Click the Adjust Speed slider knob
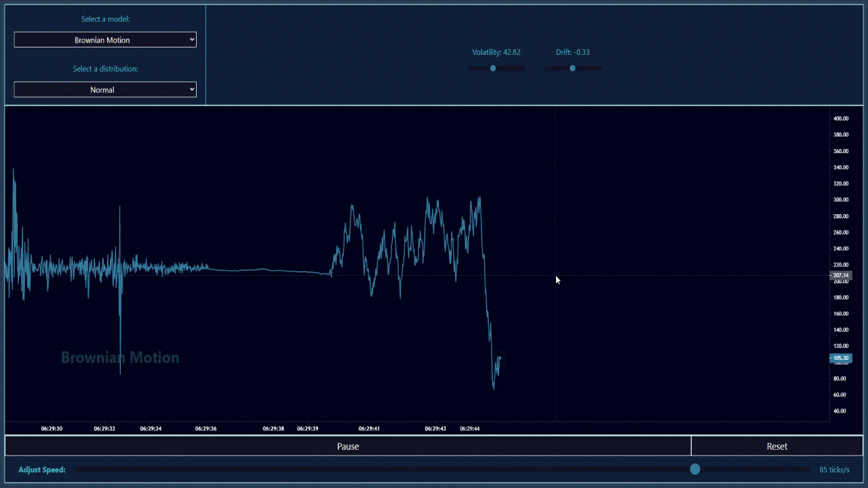 (x=695, y=469)
